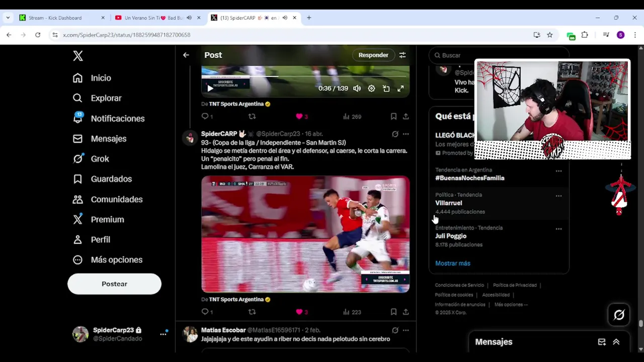Open more options on Matias Escobar reply
644x362 pixels.
[x=406, y=330]
